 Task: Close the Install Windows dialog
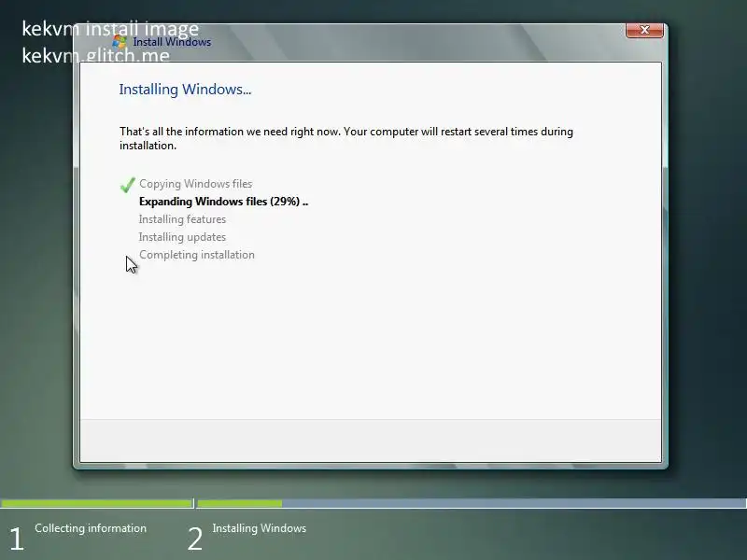pyautogui.click(x=644, y=30)
